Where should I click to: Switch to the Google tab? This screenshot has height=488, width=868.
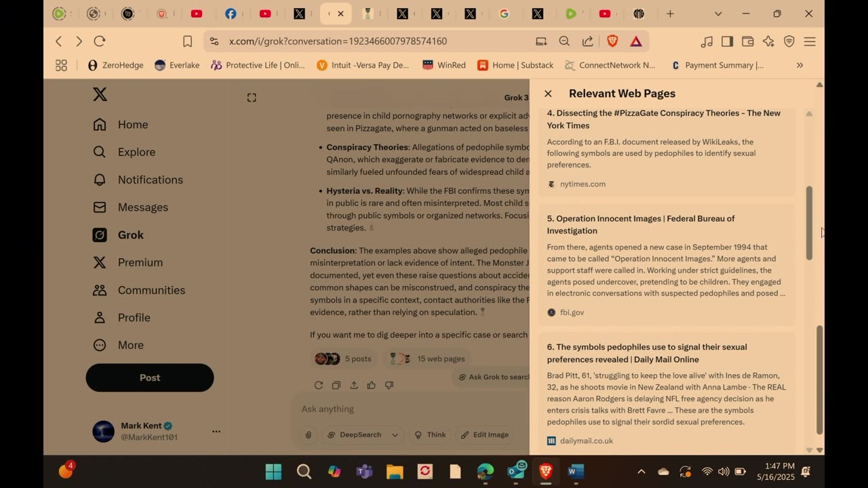click(504, 14)
